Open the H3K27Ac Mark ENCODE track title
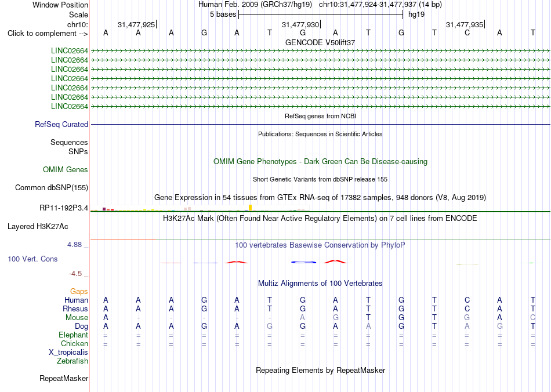 click(x=320, y=219)
